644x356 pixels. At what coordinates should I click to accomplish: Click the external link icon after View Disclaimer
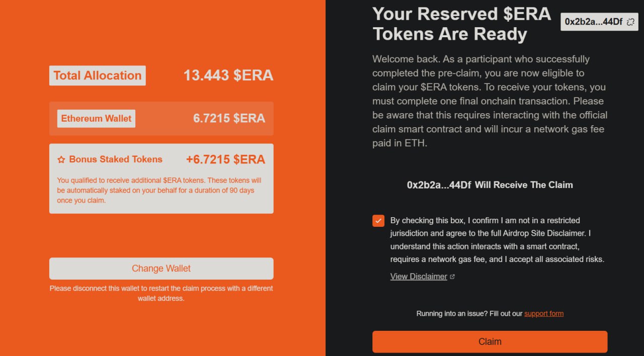pos(452,277)
